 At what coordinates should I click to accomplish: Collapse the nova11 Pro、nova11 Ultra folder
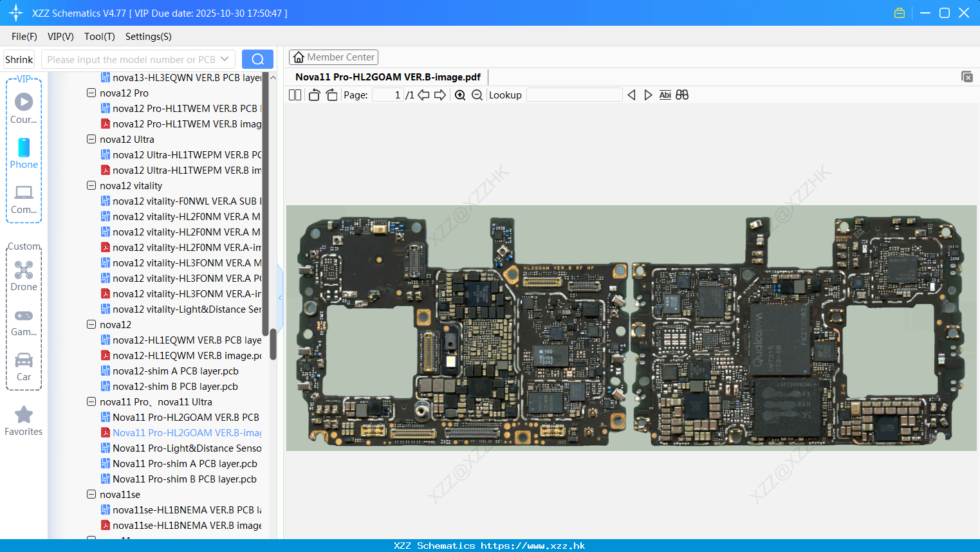[x=91, y=401]
